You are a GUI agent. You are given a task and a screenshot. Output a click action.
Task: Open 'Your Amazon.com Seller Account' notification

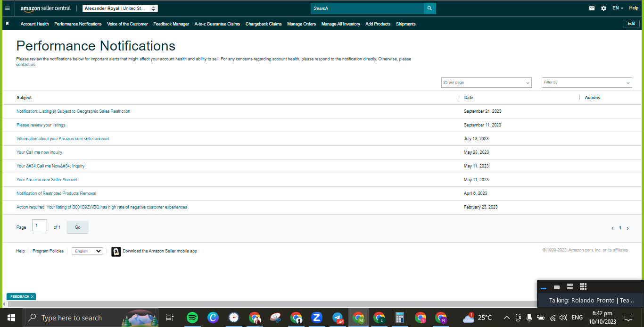pos(47,180)
